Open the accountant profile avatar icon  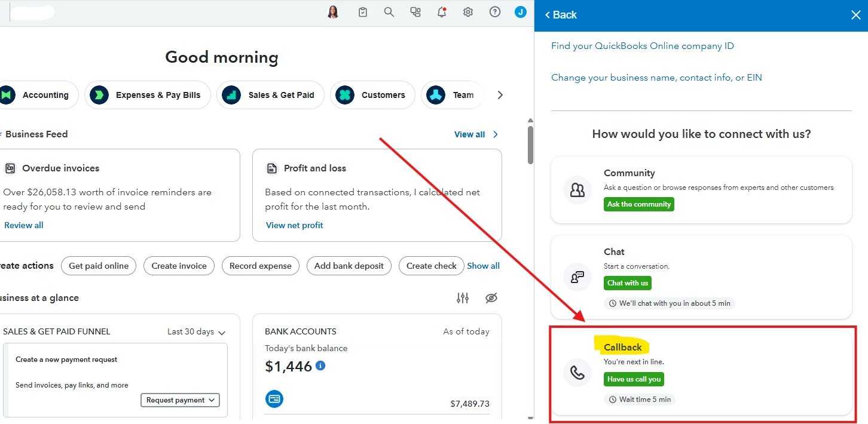[x=333, y=12]
